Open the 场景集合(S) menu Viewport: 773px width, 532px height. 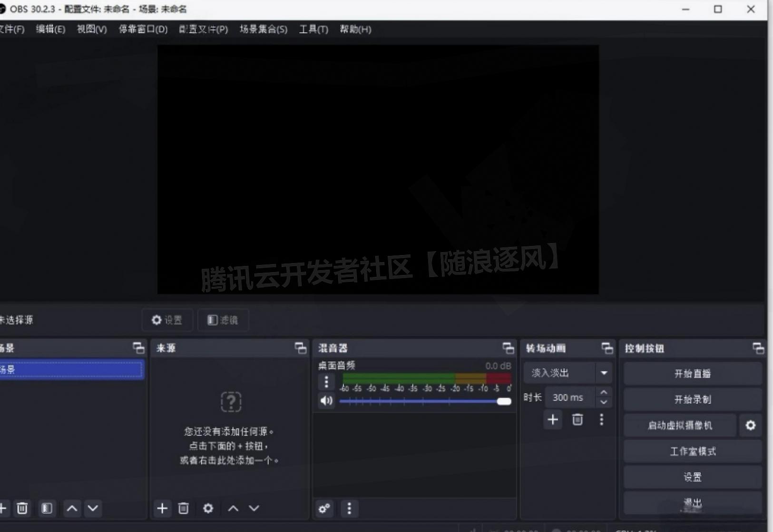click(x=263, y=29)
